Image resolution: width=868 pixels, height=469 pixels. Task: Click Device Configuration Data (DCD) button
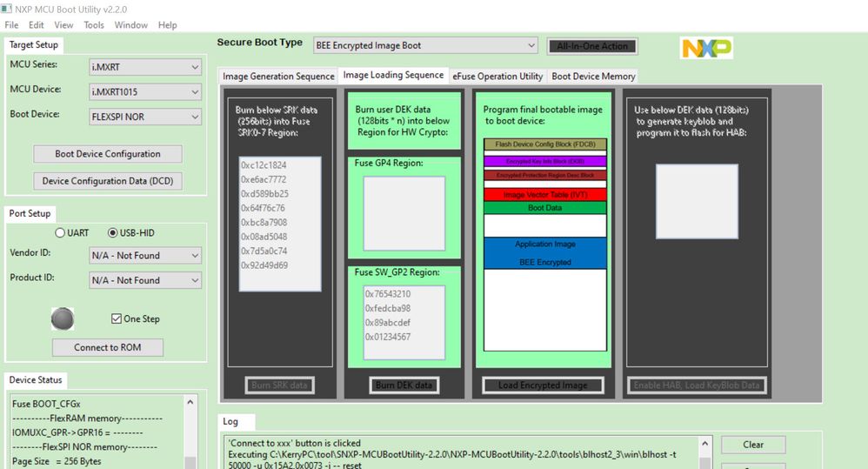(x=107, y=181)
